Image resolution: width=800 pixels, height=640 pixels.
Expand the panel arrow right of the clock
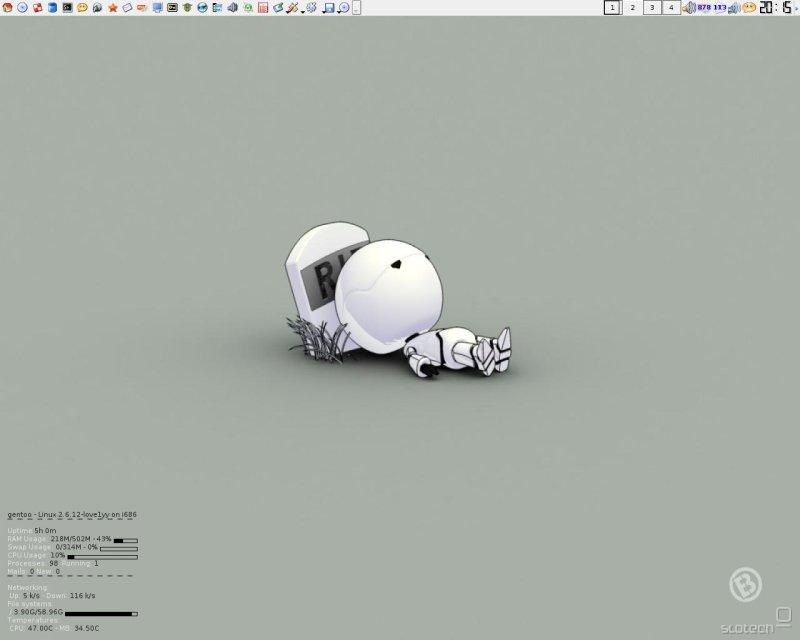click(x=797, y=7)
